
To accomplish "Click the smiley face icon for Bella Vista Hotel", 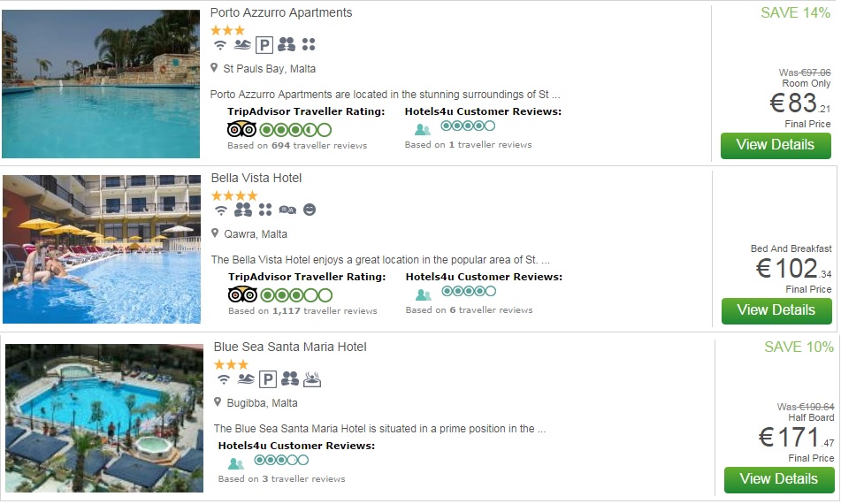I will (x=310, y=210).
